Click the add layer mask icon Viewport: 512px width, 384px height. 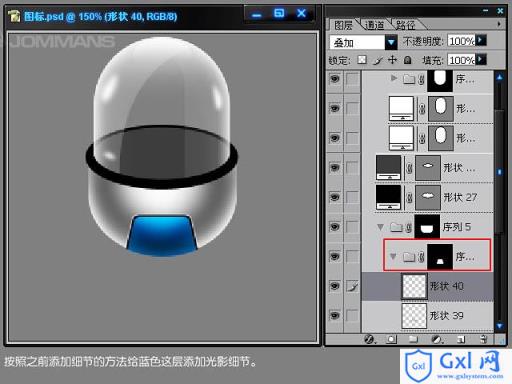pyautogui.click(x=391, y=339)
